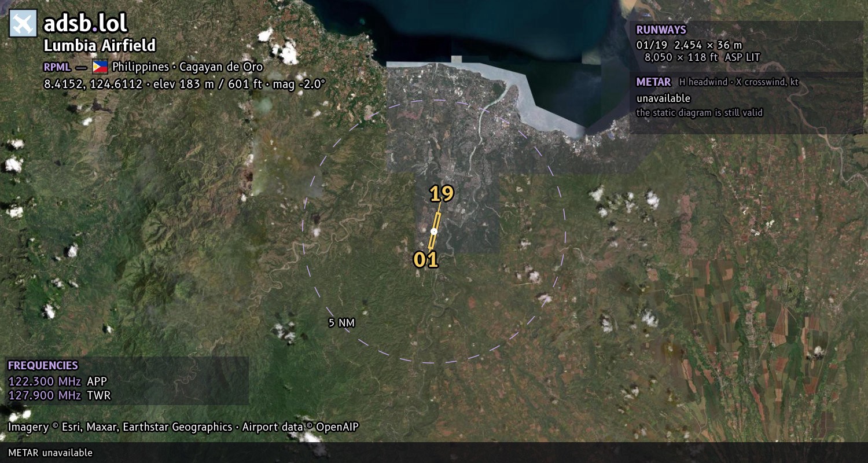
Task: Click the "5 NM" range ring label
Action: pos(341,323)
